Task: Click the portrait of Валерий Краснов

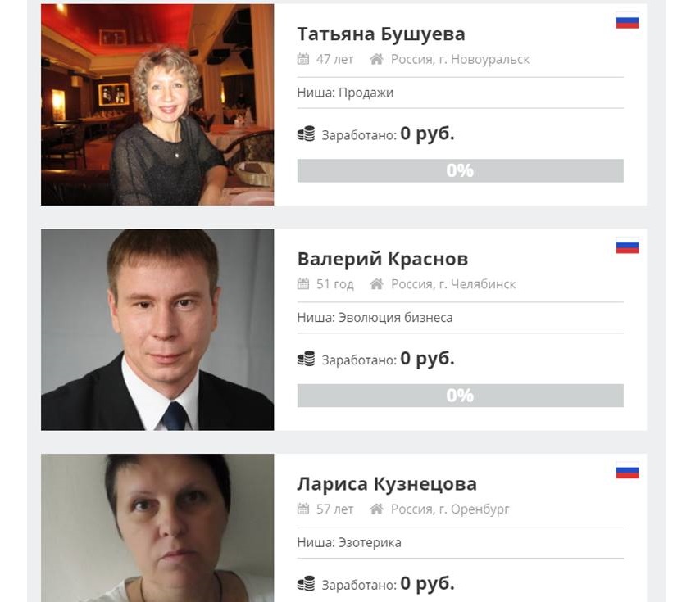Action: [157, 330]
